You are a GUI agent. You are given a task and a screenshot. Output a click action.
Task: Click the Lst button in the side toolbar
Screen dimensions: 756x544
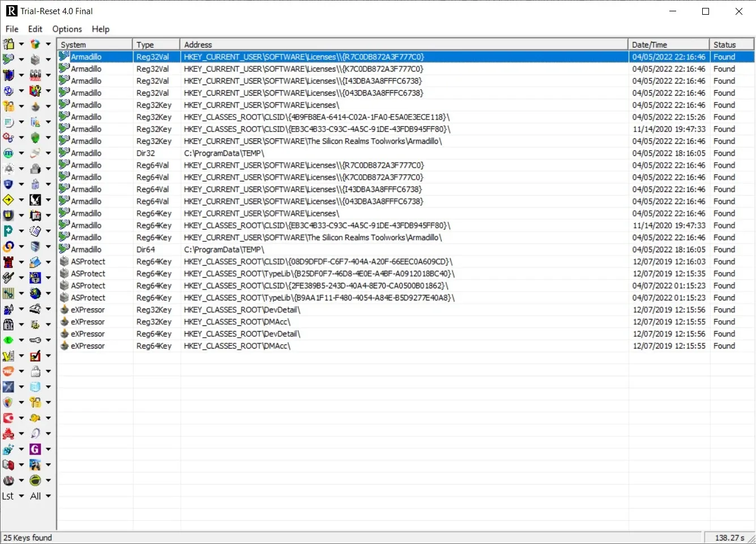(8, 496)
